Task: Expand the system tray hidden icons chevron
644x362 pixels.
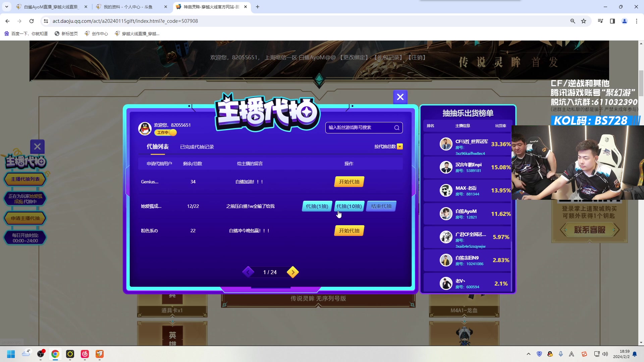Action: (529, 354)
